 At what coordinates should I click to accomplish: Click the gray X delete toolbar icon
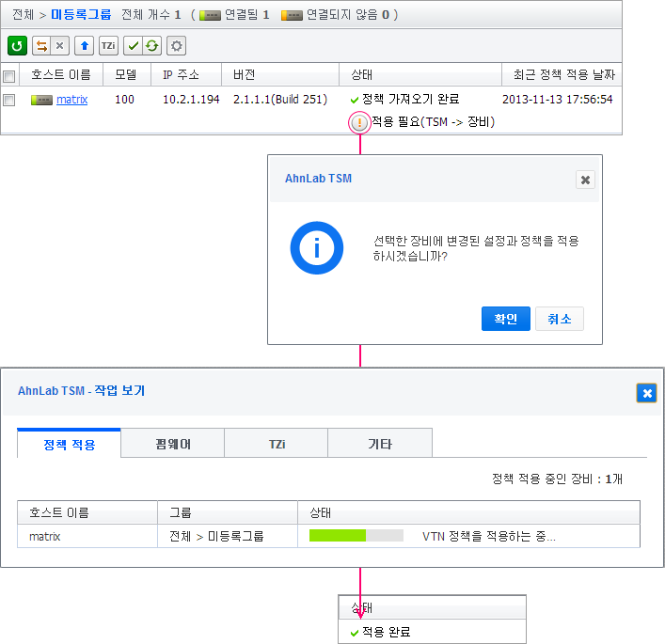point(60,46)
